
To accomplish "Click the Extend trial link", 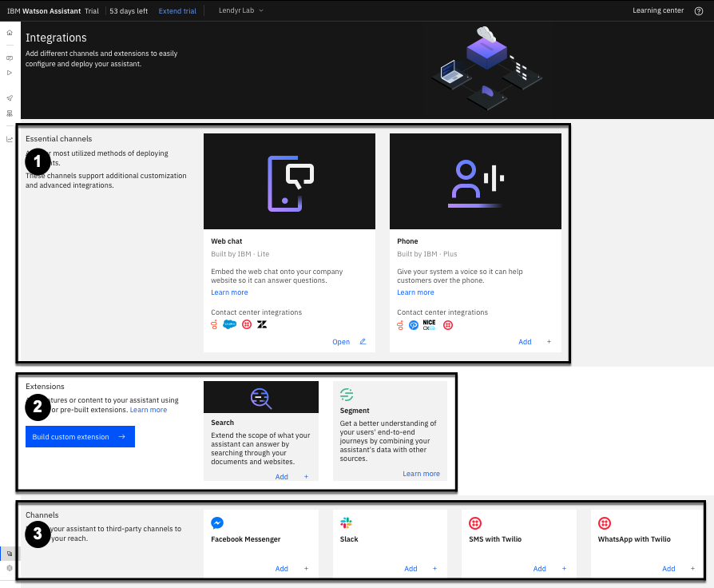I will point(177,11).
